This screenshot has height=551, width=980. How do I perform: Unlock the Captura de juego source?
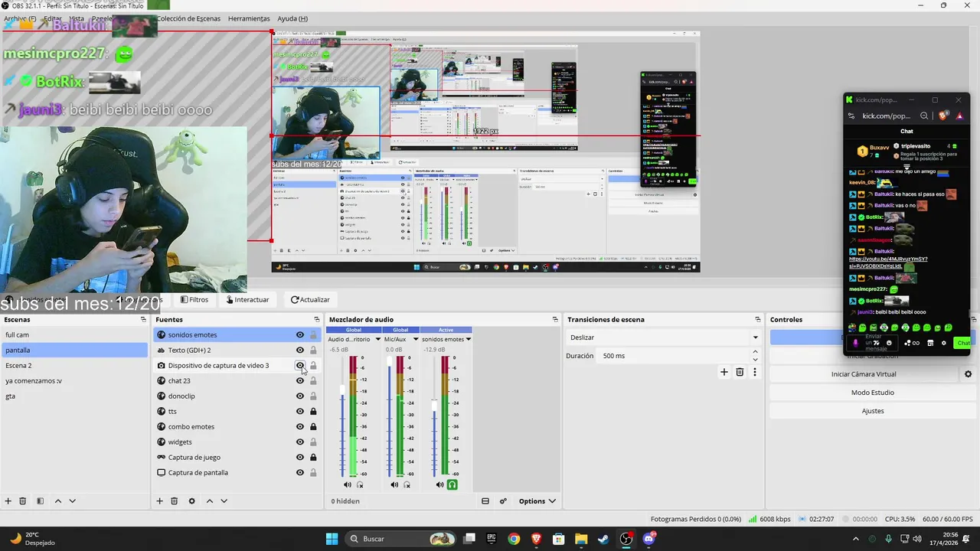click(313, 457)
